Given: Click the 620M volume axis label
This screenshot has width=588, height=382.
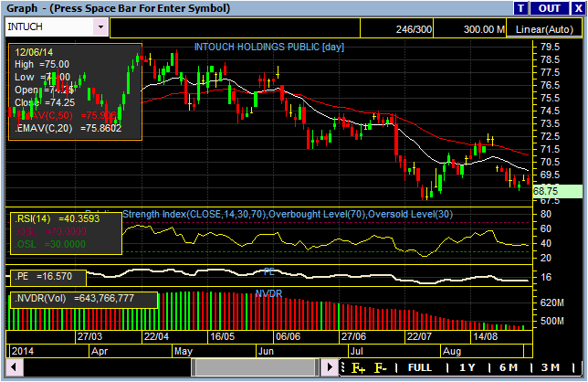Looking at the screenshot, I should [x=551, y=302].
